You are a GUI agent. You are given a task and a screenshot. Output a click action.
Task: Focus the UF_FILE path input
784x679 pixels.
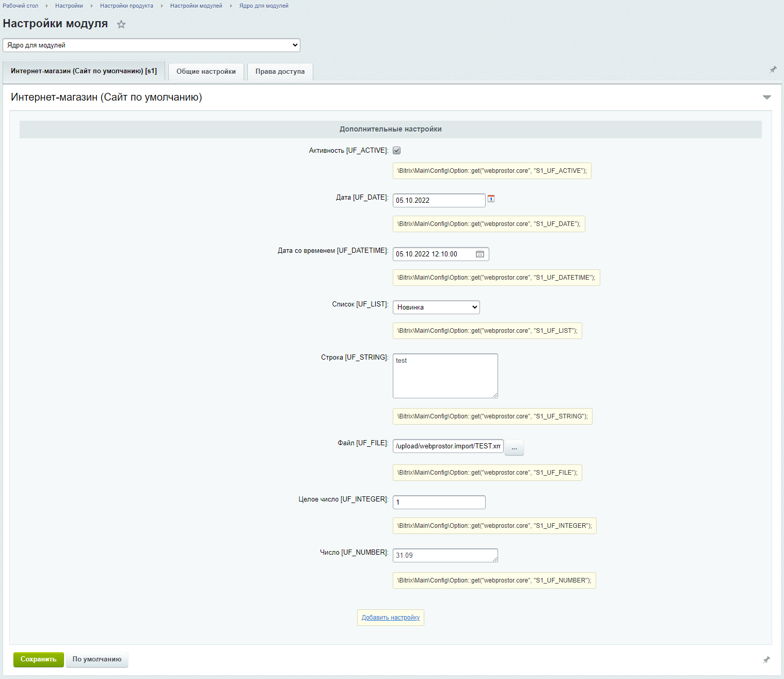448,446
